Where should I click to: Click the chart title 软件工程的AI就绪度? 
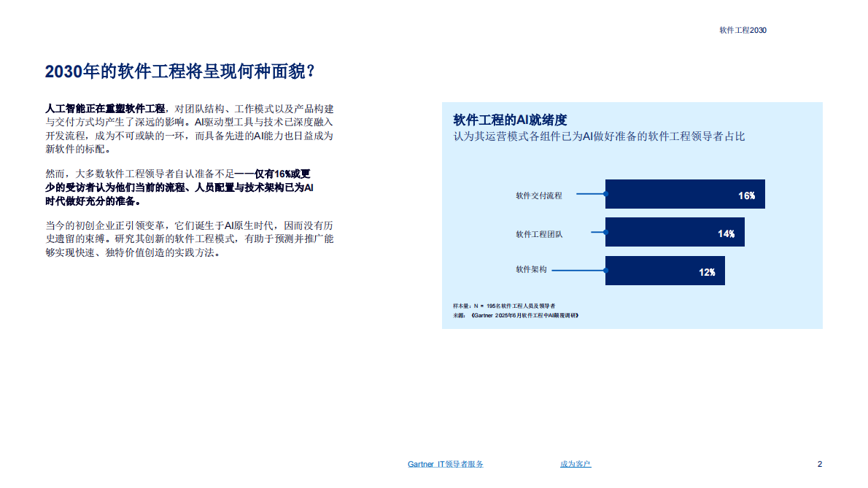[510, 120]
